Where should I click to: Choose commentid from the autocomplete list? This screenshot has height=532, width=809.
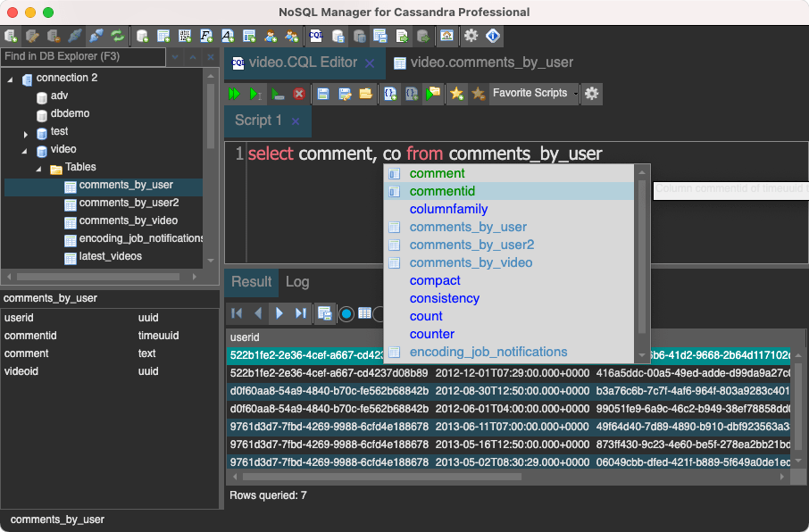pyautogui.click(x=442, y=191)
